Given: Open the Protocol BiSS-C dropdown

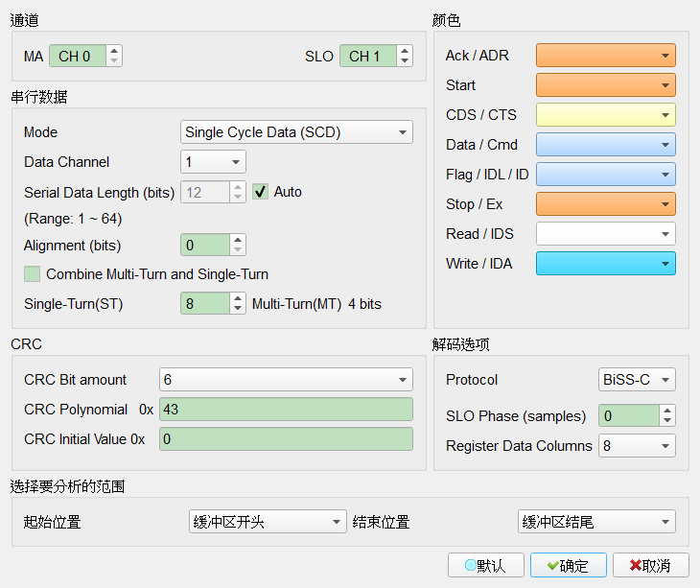Looking at the screenshot, I should click(637, 380).
